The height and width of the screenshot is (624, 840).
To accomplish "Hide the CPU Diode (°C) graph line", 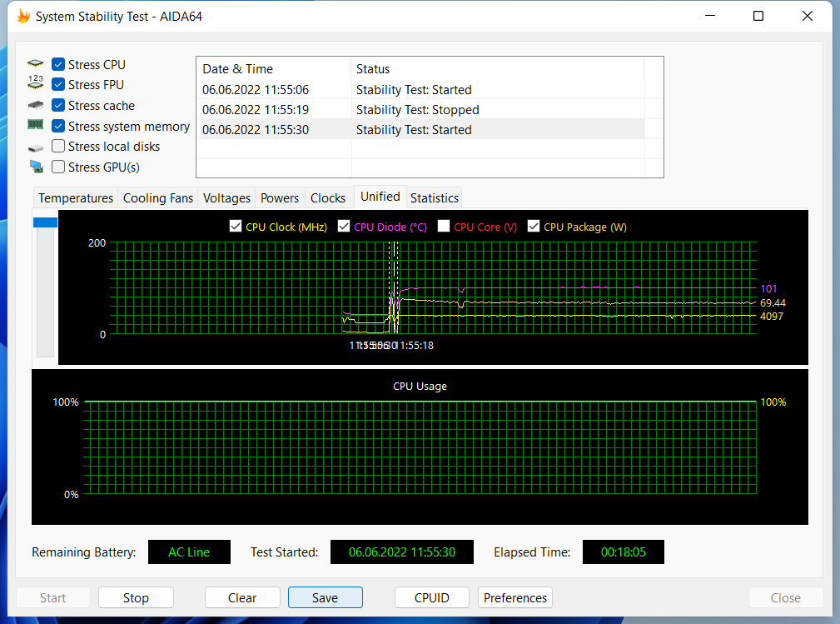I will click(344, 227).
